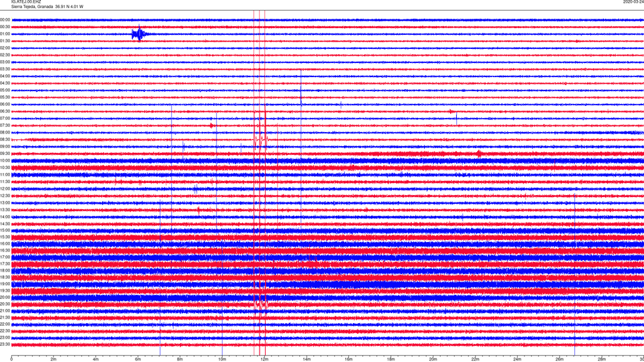Pick the 12m axis tick label

point(264,359)
